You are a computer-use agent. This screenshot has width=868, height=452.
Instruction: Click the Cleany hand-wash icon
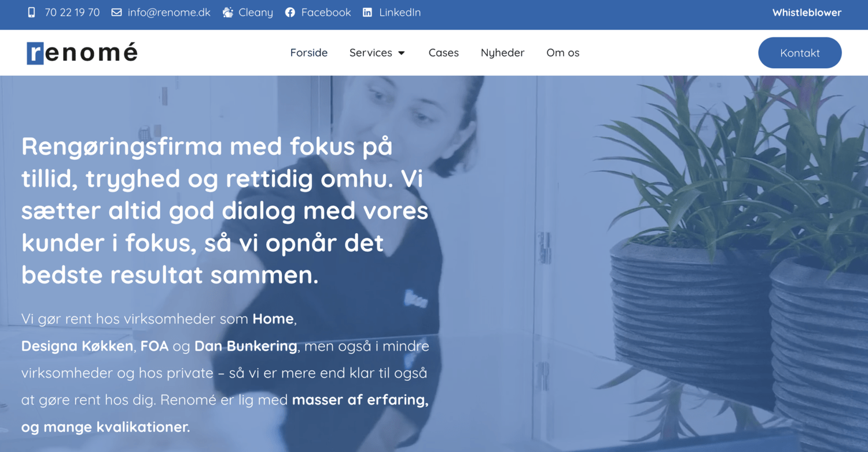tap(228, 12)
